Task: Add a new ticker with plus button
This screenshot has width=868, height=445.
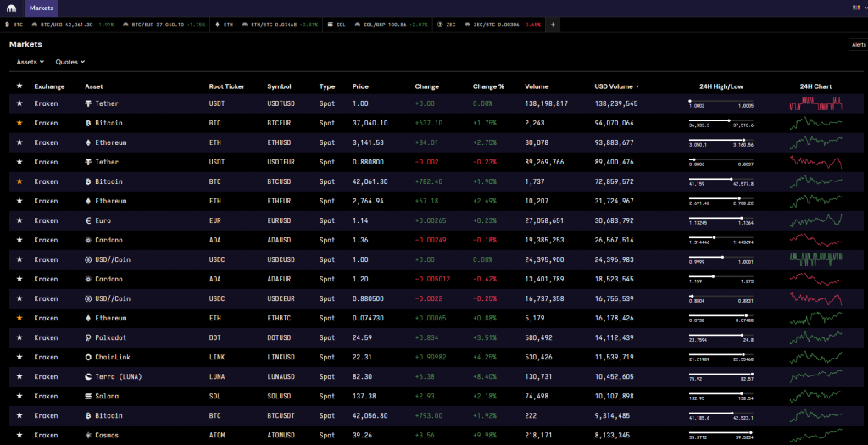Action: [x=553, y=25]
